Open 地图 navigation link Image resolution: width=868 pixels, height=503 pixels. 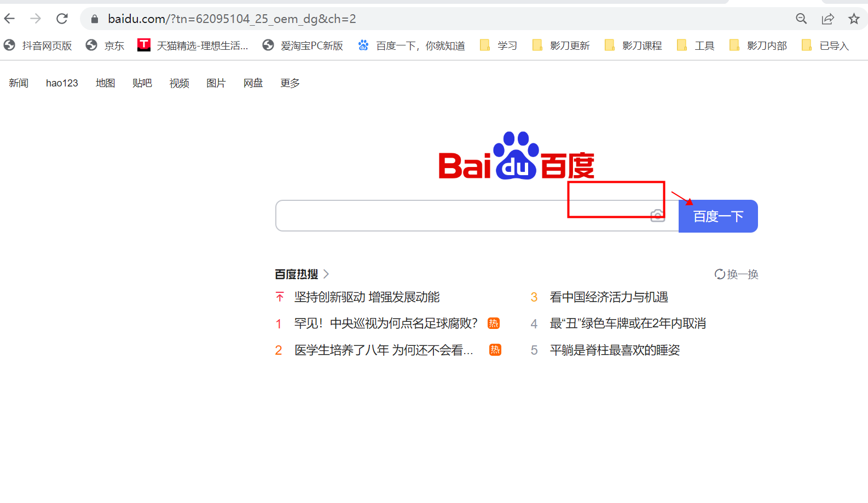(106, 83)
